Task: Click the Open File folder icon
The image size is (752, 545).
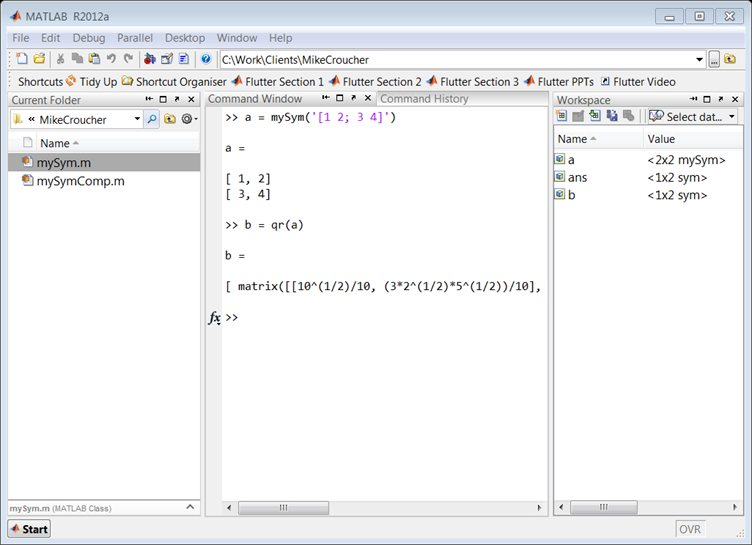Action: pos(39,60)
